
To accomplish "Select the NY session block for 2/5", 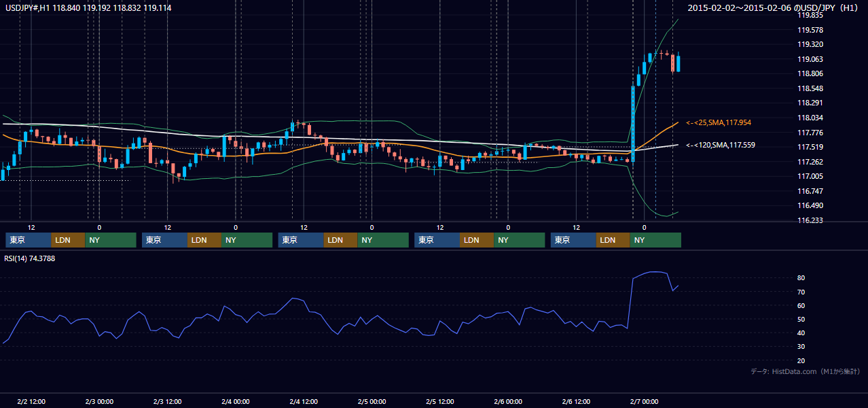I will coord(520,240).
